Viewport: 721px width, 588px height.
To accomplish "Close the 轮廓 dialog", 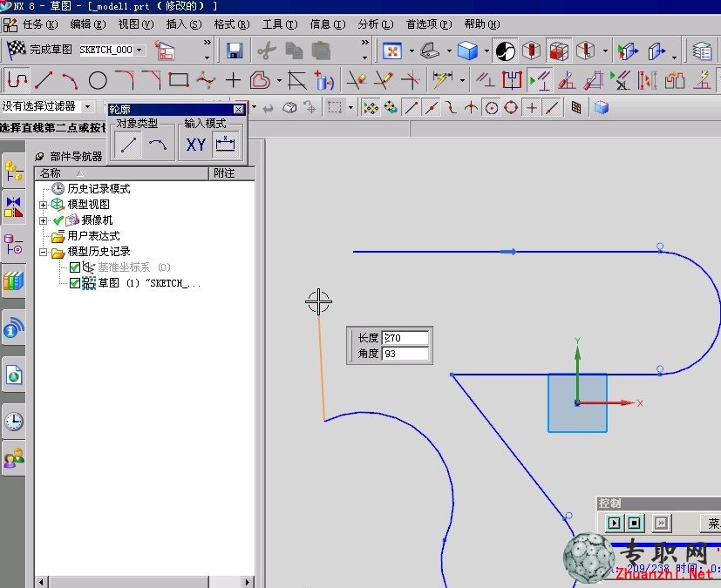I will (238, 110).
